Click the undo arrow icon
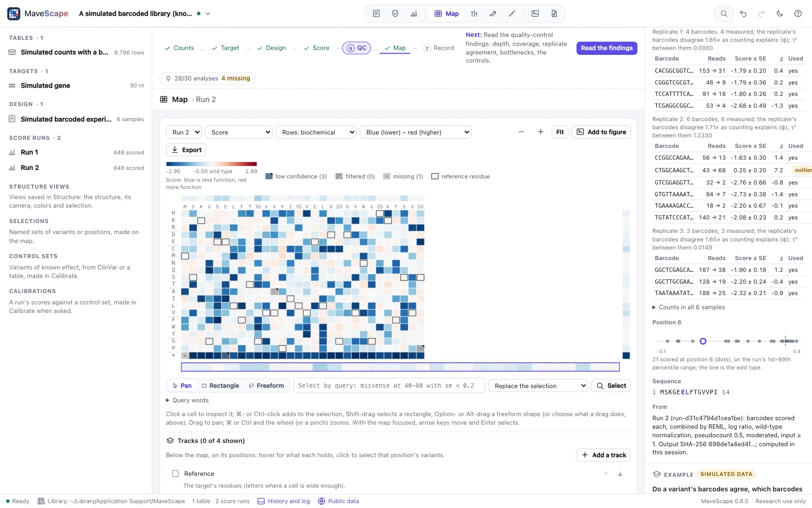Image resolution: width=812 pixels, height=508 pixels. pyautogui.click(x=743, y=13)
